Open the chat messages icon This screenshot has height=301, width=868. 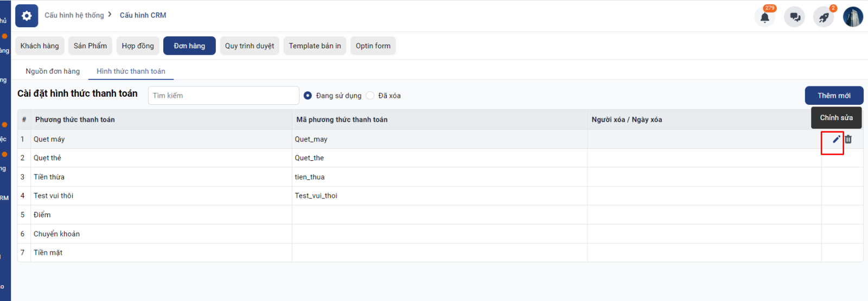(794, 17)
